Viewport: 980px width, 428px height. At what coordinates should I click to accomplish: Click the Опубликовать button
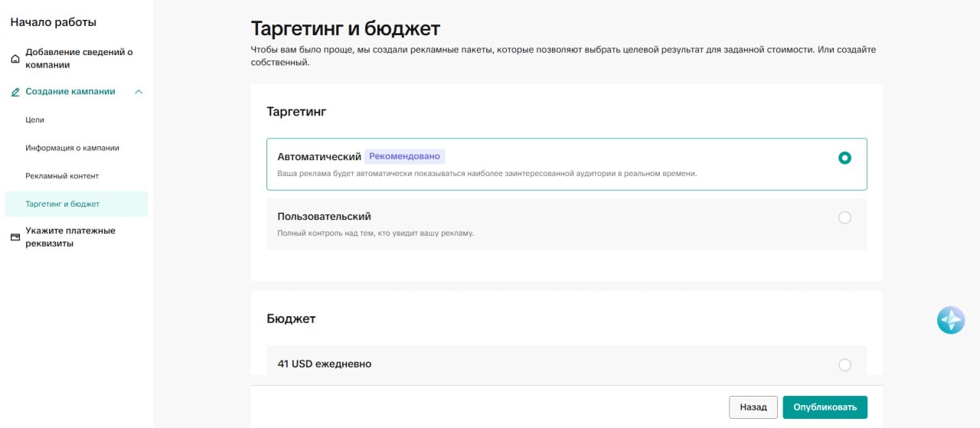(825, 407)
